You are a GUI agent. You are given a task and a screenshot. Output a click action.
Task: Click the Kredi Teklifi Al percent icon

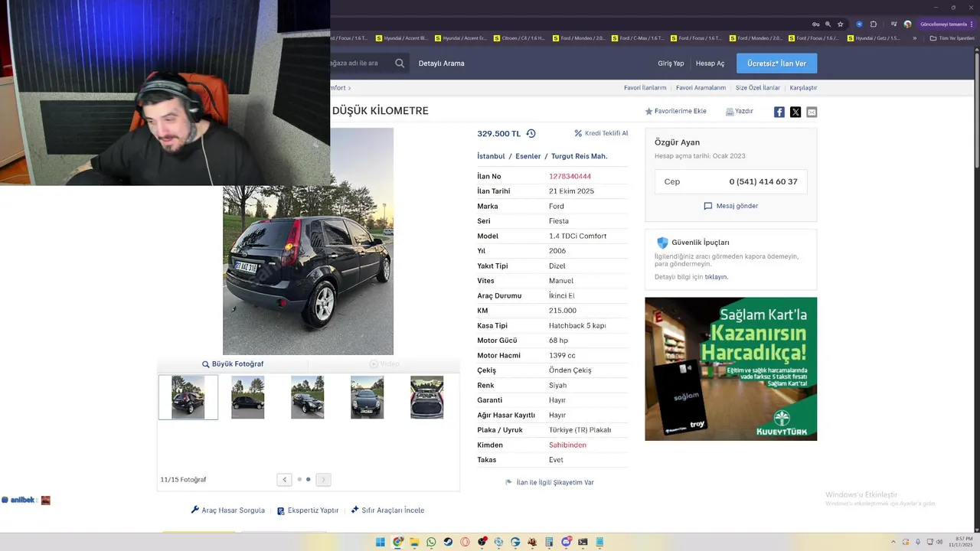pos(578,133)
